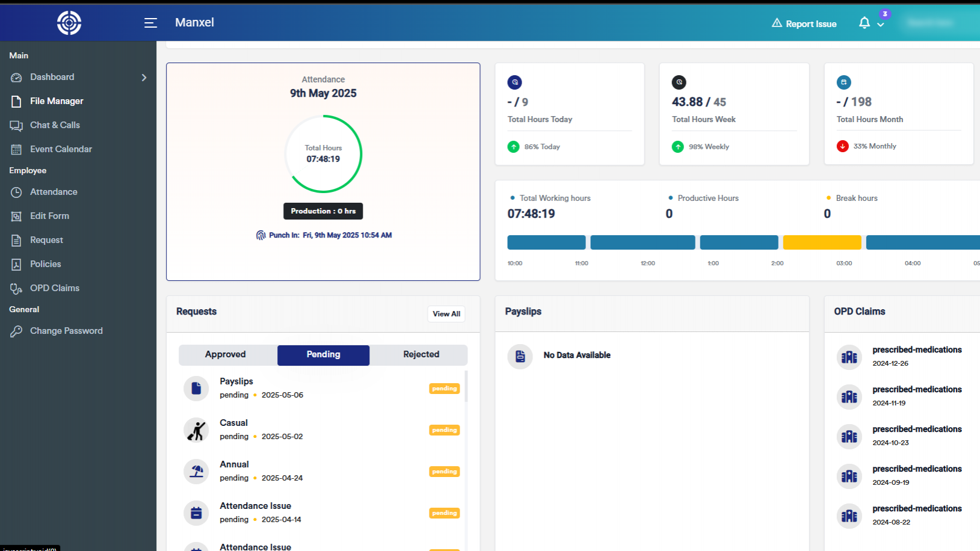
Task: Expand the Dashboard submenu arrow
Action: coord(144,78)
